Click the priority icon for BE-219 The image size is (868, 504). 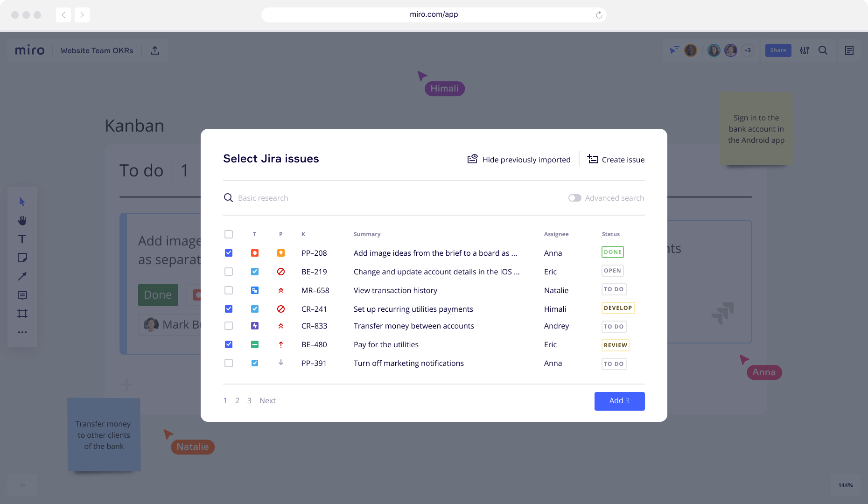[x=281, y=272]
